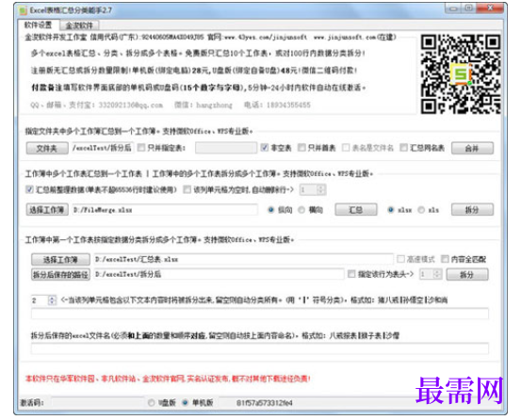Minimize the Excel表格汇总分类能手 window
521x420 pixels.
click(x=453, y=8)
